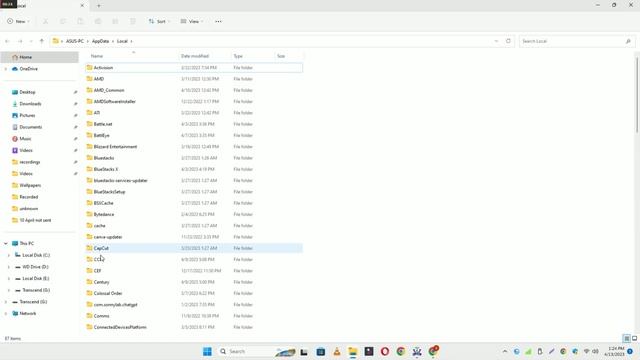Click the Share toolbar icon
The height and width of the screenshot is (360, 640).
pyautogui.click(x=115, y=21)
